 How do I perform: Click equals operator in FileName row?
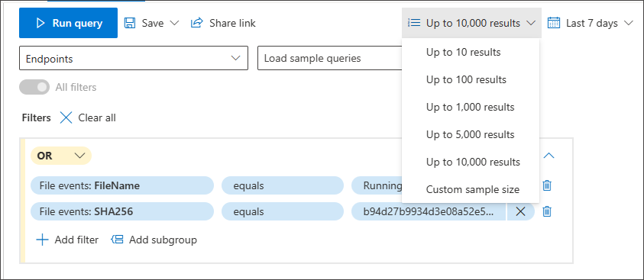283,185
